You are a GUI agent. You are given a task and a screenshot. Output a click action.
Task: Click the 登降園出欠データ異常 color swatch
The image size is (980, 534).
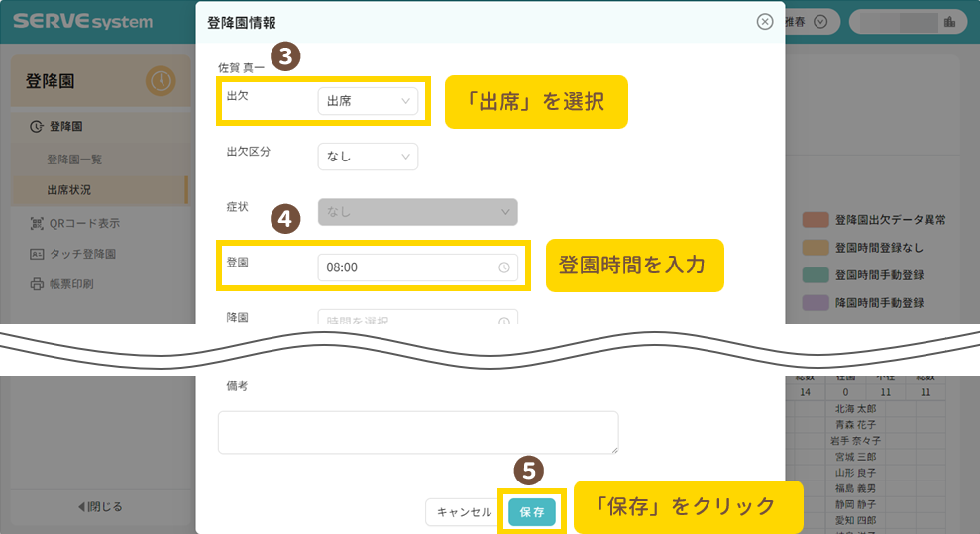point(816,220)
